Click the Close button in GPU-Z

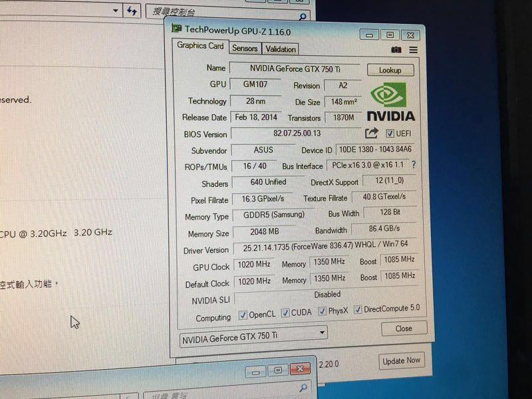coord(404,329)
